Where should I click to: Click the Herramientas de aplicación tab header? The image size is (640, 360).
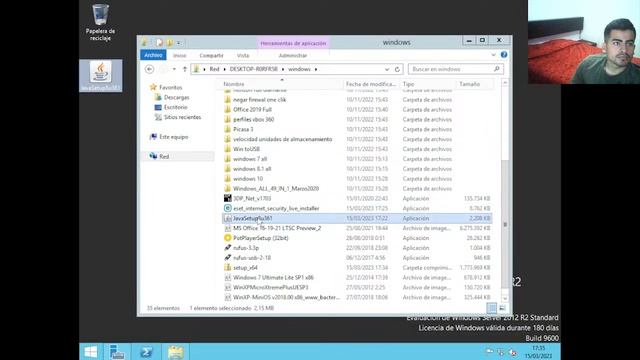coord(293,43)
